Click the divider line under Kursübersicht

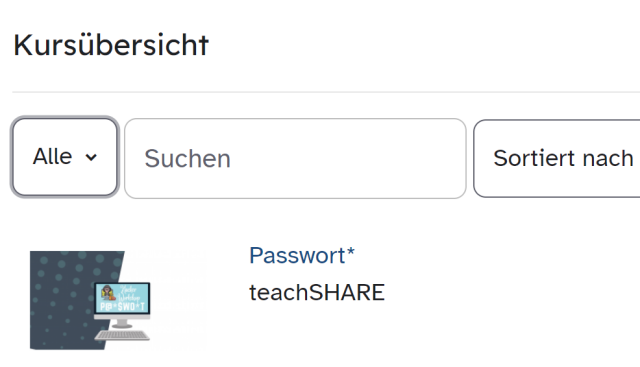[326, 92]
